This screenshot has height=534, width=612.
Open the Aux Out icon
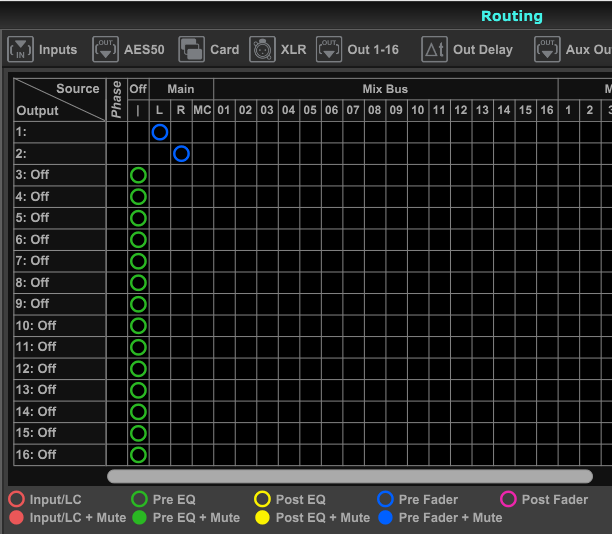coord(547,50)
